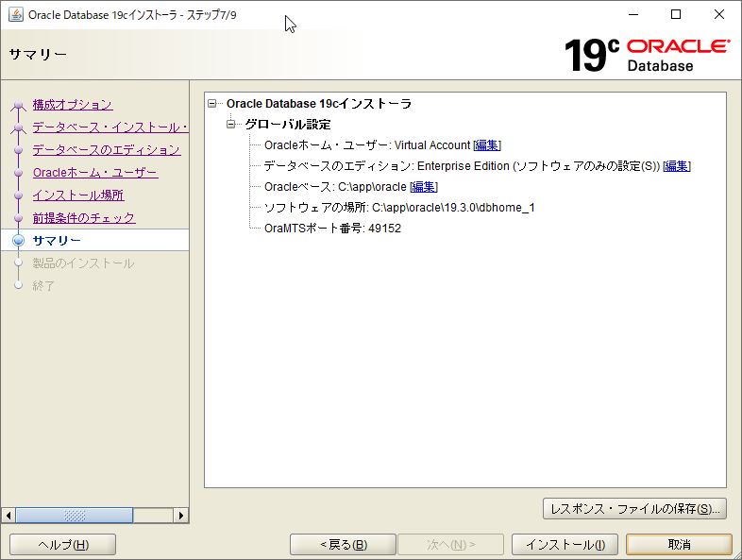Click the インストール場所 step bullet icon

tap(19, 195)
